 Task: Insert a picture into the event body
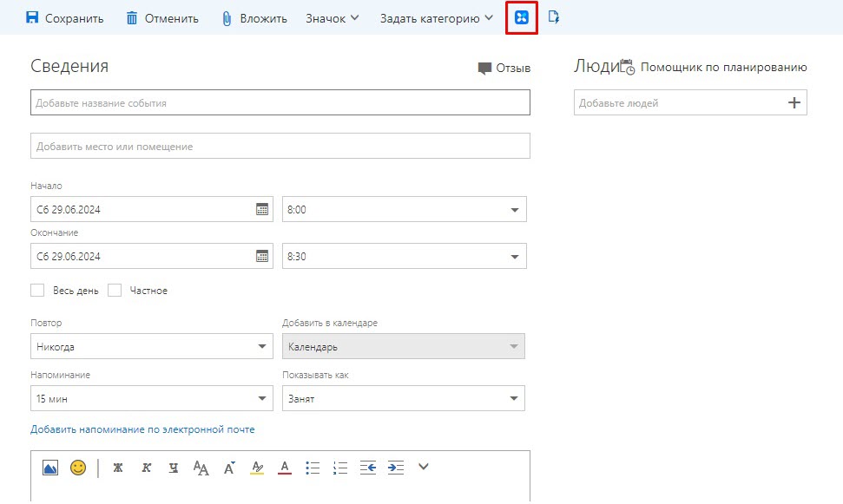(50, 468)
